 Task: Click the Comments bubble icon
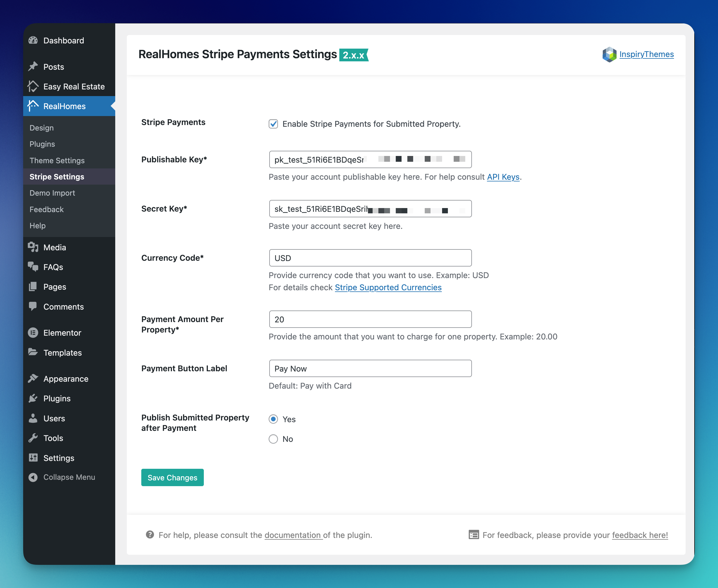tap(33, 306)
